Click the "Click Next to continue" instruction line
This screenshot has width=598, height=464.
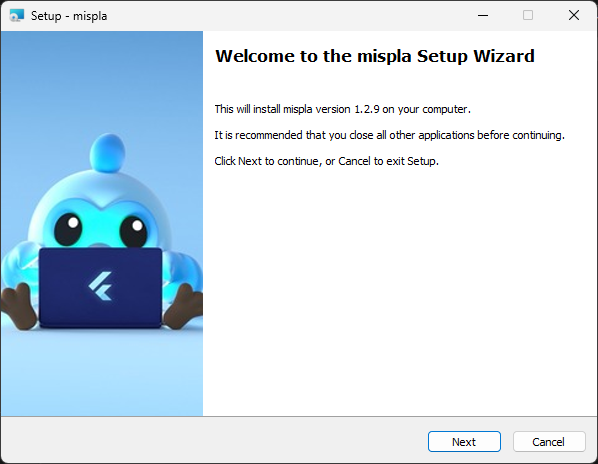pos(326,161)
